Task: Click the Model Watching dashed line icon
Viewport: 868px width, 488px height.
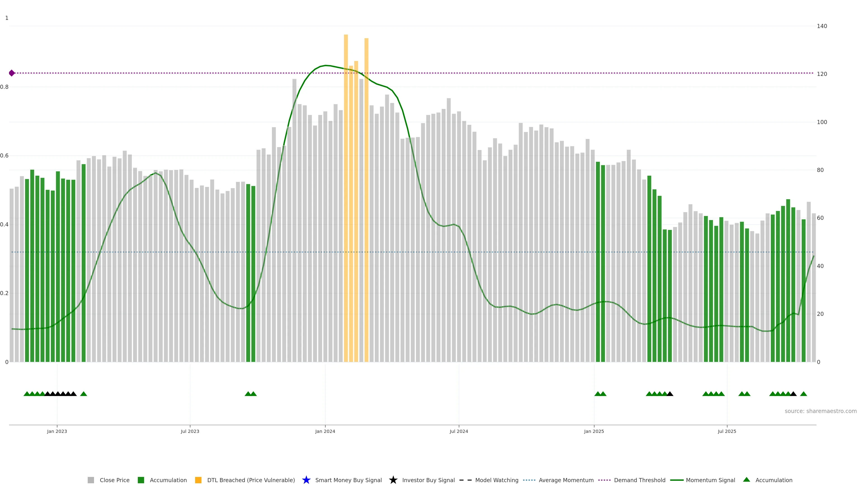Action: pyautogui.click(x=465, y=480)
